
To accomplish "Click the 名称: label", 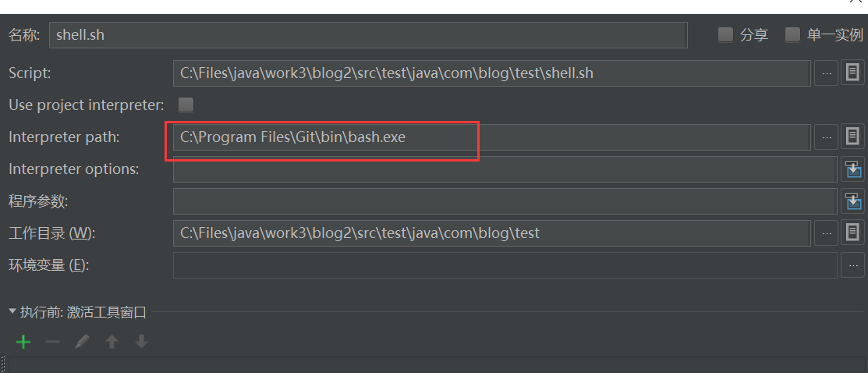I will click(24, 35).
